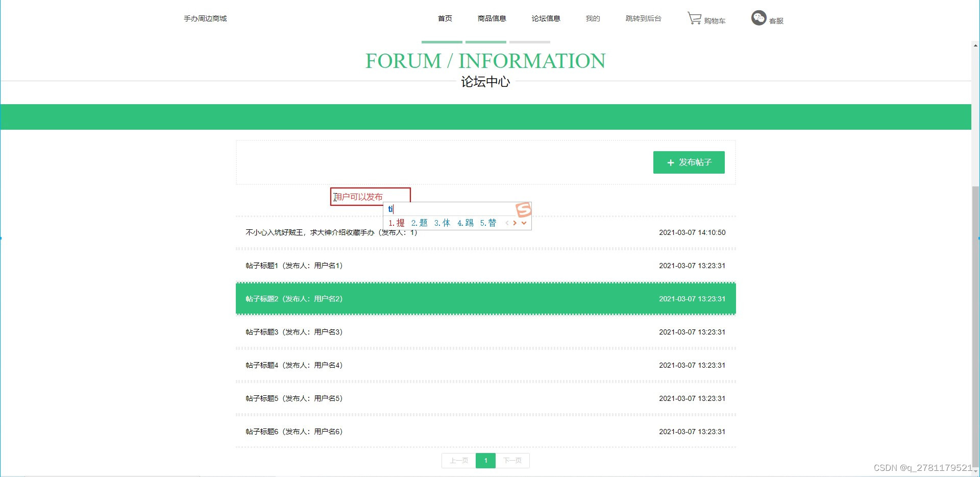This screenshot has width=980, height=477.
Task: Expand the IME candidate list chevron
Action: [524, 223]
